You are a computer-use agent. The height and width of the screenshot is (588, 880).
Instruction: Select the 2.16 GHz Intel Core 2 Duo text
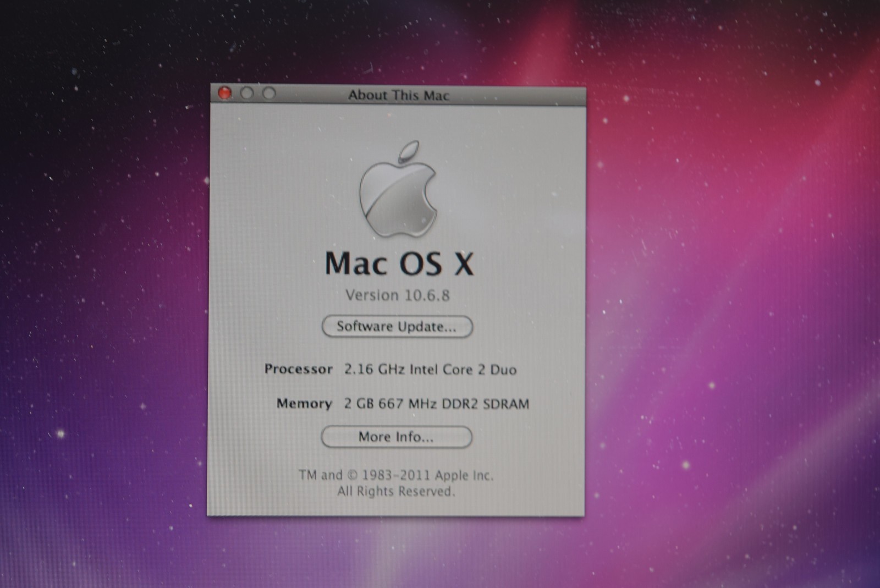point(430,369)
